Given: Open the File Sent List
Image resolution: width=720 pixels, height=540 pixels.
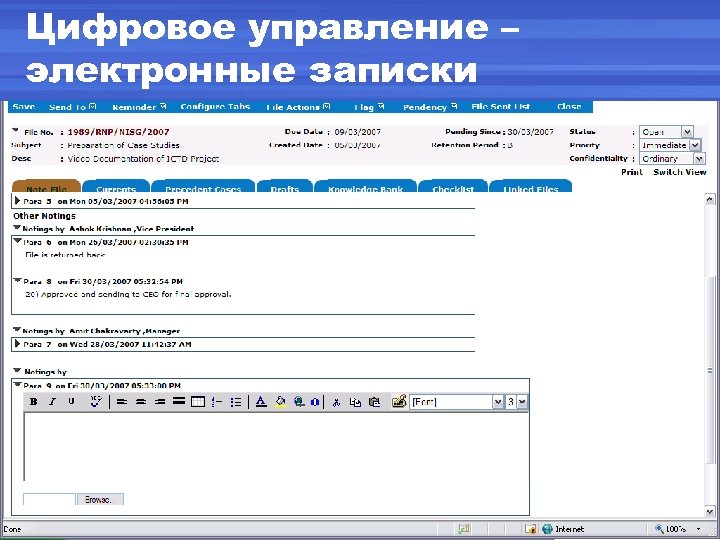Looking at the screenshot, I should coord(501,107).
